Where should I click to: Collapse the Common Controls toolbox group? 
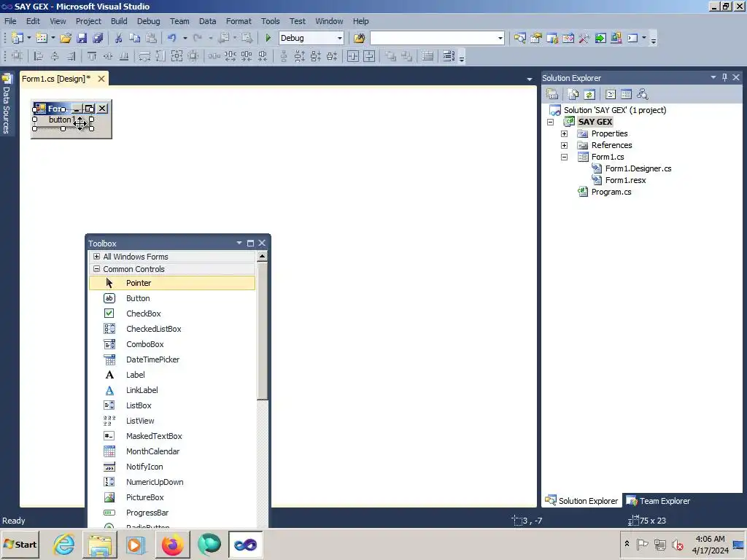[x=97, y=268]
